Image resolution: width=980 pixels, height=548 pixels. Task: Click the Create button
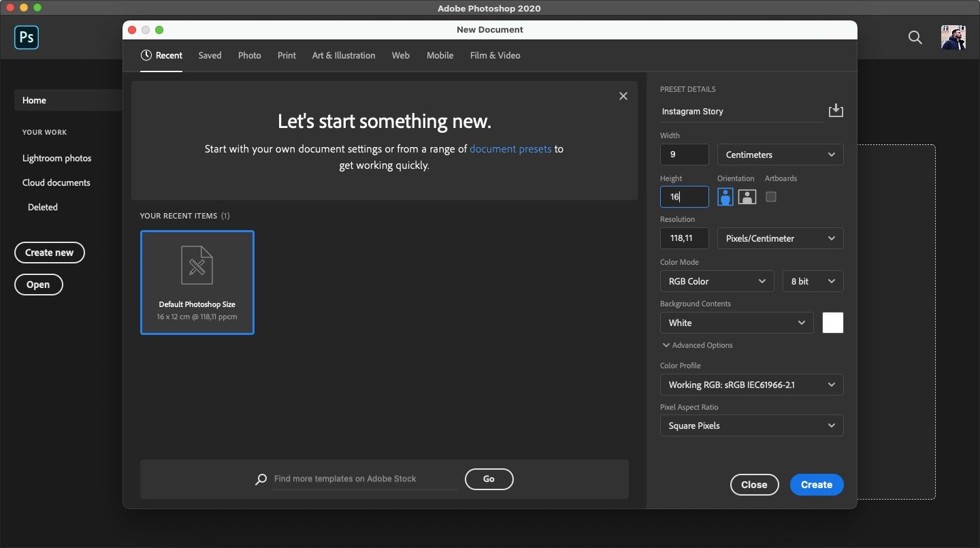[x=816, y=485]
